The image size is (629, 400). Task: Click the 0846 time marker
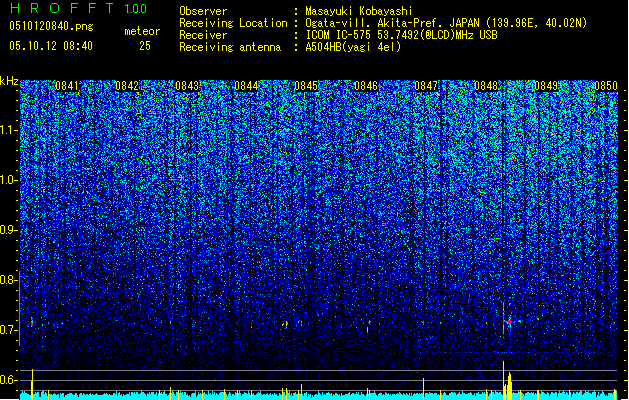pyautogui.click(x=366, y=86)
